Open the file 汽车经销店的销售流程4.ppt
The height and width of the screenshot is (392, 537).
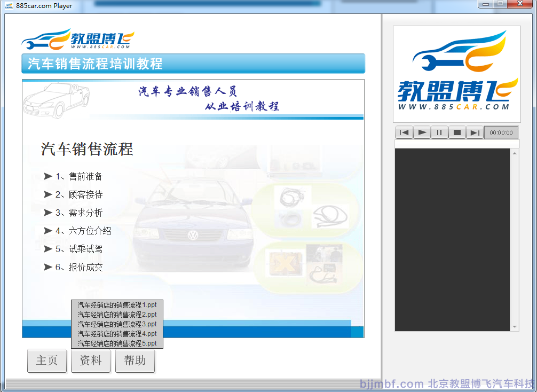(117, 334)
